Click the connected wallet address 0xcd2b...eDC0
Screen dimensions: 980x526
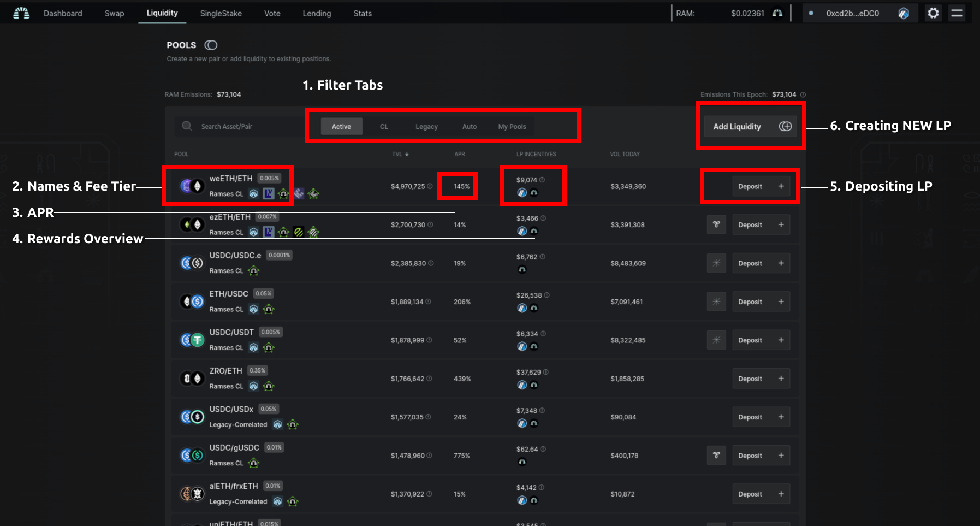pos(852,14)
